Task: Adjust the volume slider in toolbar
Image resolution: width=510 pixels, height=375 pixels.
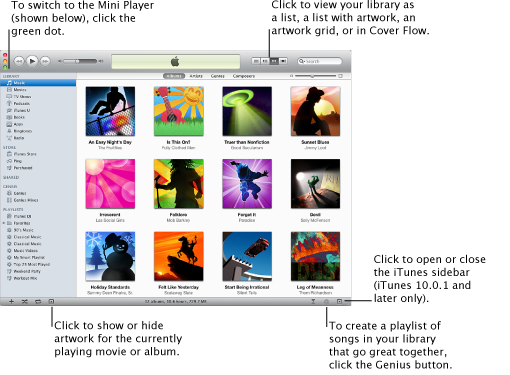Action: click(80, 61)
